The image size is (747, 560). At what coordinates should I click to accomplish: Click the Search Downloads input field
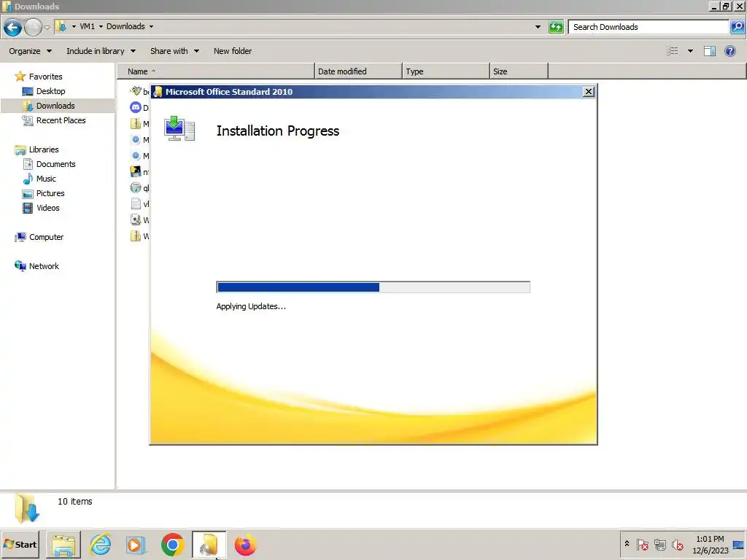click(x=649, y=27)
